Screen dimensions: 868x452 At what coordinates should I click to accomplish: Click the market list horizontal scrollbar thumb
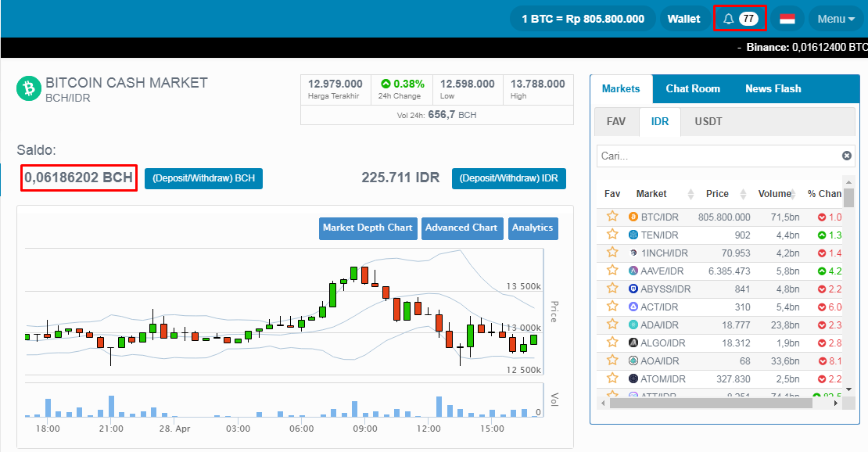click(x=711, y=404)
